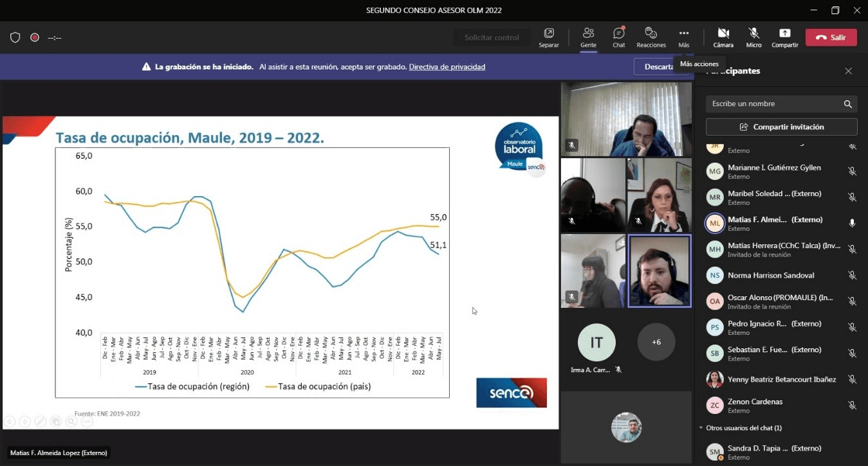Image resolution: width=868 pixels, height=466 pixels.
Task: Toggle Matias F. Almeida's microphone icon
Action: click(852, 223)
